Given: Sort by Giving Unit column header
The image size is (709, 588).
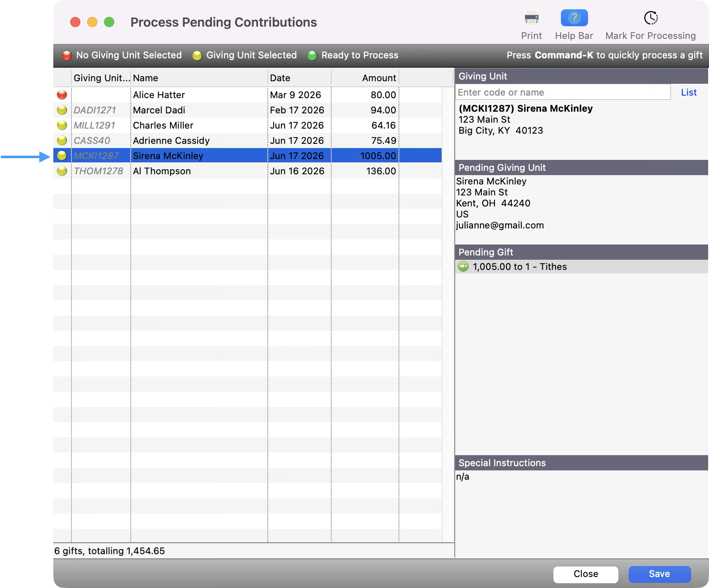Looking at the screenshot, I should (102, 78).
